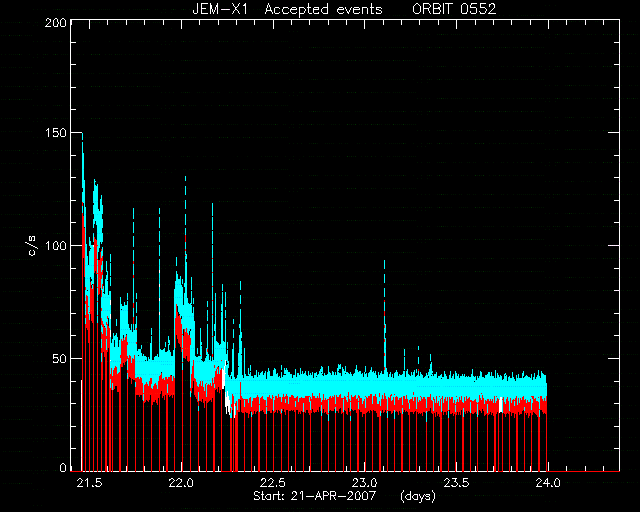This screenshot has height=512, width=640.
Task: Click the 50 tick label on the y-axis
Action: coord(59,358)
